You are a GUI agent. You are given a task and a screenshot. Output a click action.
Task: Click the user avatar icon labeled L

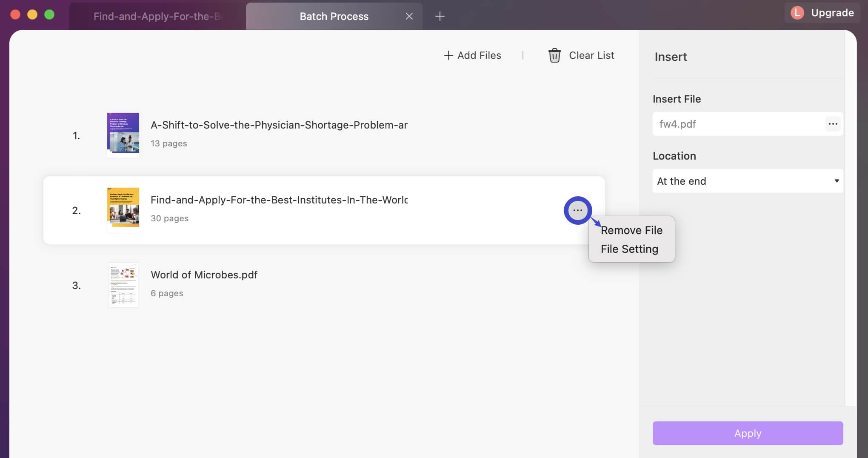coord(797,13)
